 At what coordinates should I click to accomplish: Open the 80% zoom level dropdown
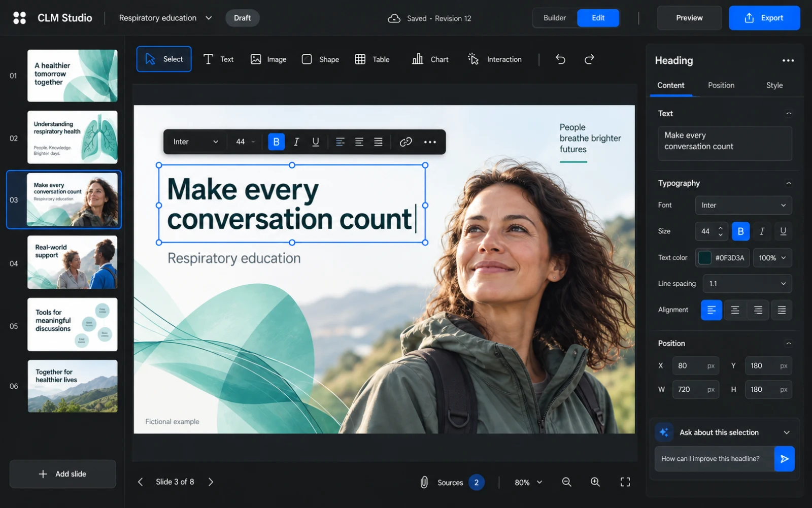coord(528,482)
